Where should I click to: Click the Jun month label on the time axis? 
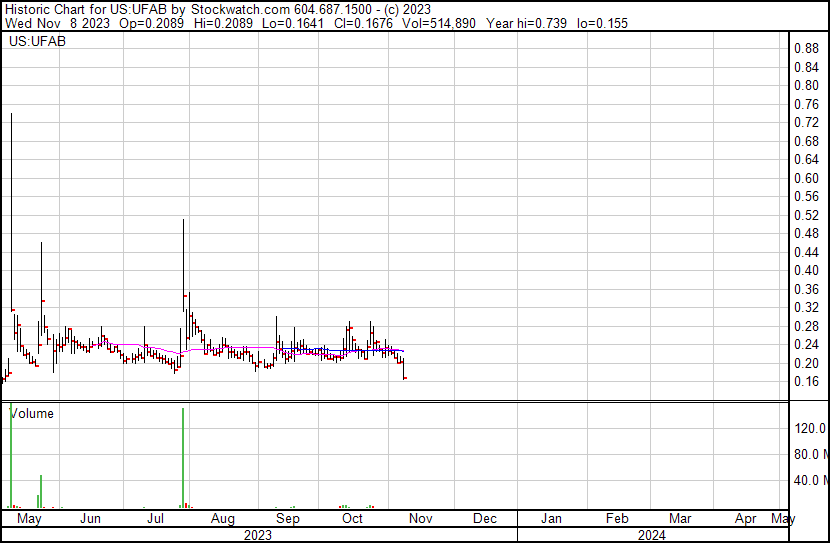point(91,519)
